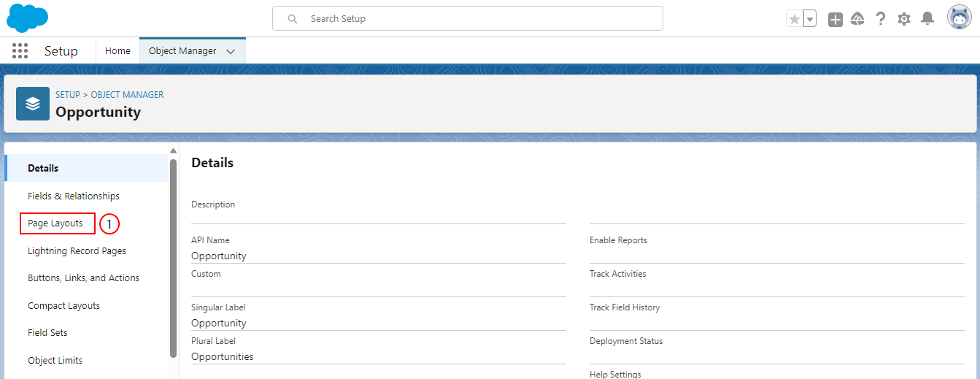Click the Singular Label value Opportunity
980x379 pixels.
[219, 323]
